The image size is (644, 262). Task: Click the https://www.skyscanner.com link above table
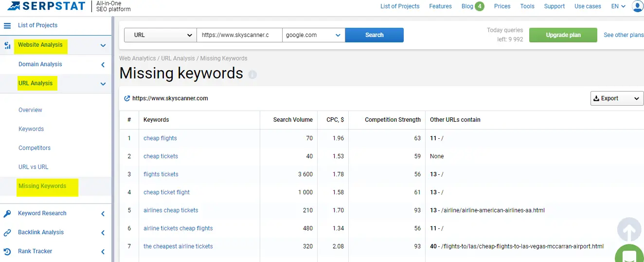point(170,98)
